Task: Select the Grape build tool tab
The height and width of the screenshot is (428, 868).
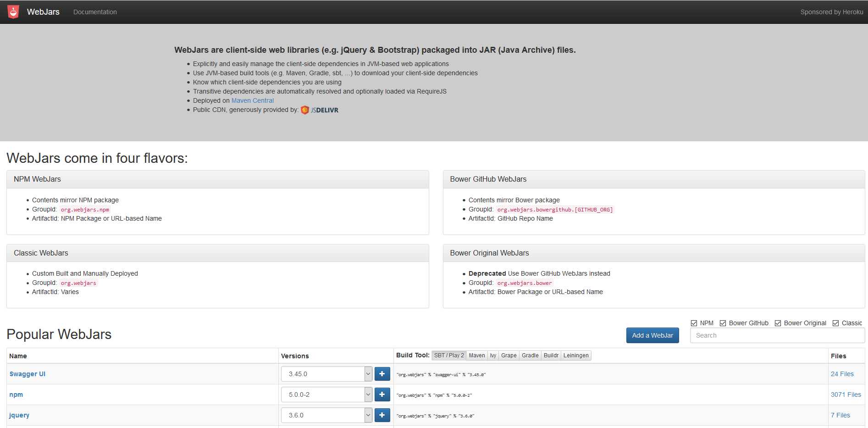Action: [x=509, y=356]
